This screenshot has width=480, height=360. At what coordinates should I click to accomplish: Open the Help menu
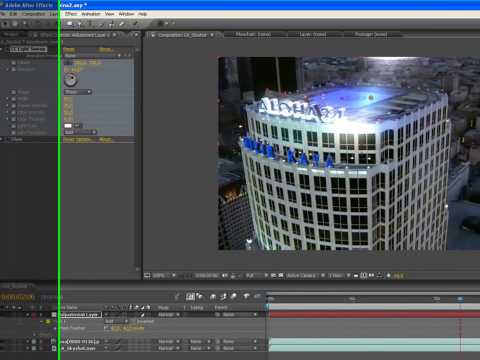pos(143,14)
